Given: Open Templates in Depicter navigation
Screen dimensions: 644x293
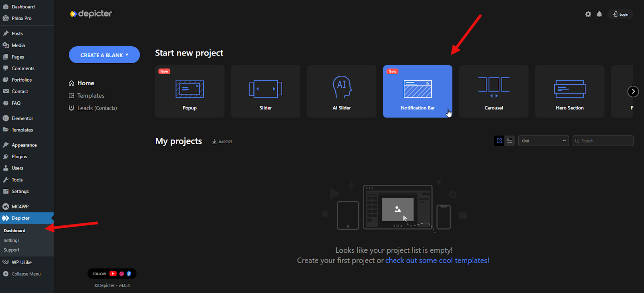Looking at the screenshot, I should (87, 96).
